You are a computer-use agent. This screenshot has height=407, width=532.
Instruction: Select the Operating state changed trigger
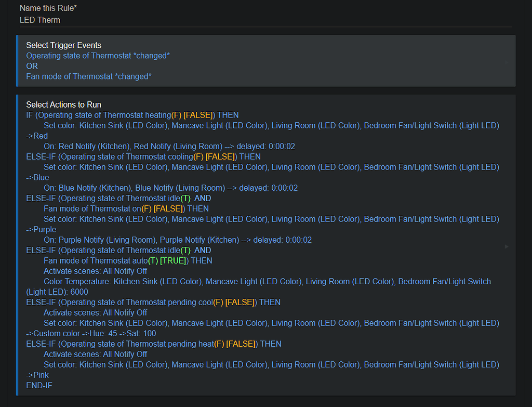pos(98,56)
